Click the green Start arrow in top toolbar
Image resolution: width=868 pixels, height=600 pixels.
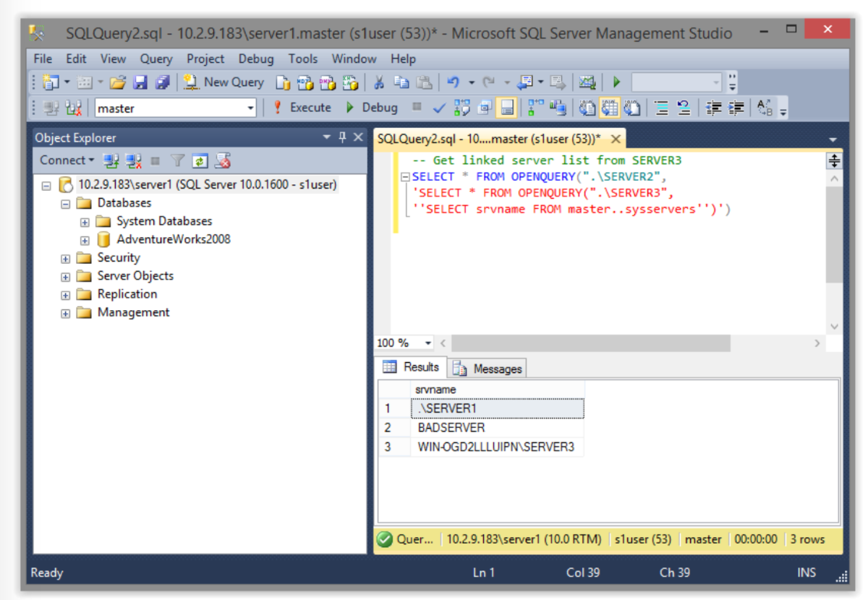click(x=616, y=82)
